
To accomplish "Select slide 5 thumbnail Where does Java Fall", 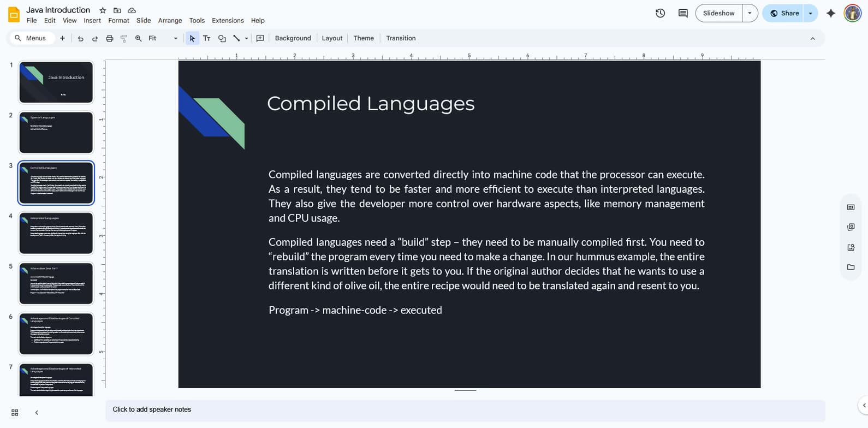I will (56, 283).
